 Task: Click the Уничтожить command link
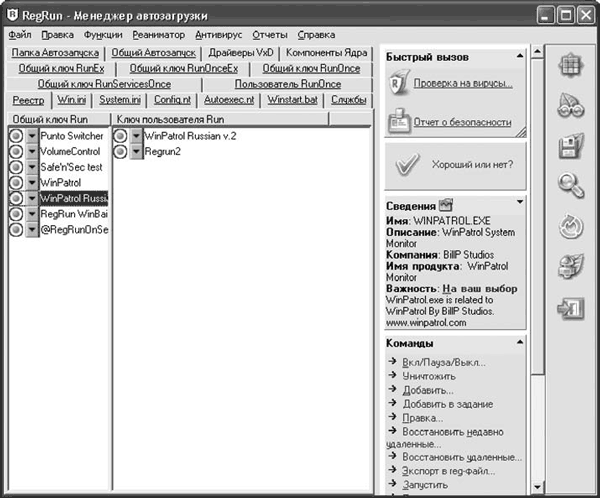(429, 376)
